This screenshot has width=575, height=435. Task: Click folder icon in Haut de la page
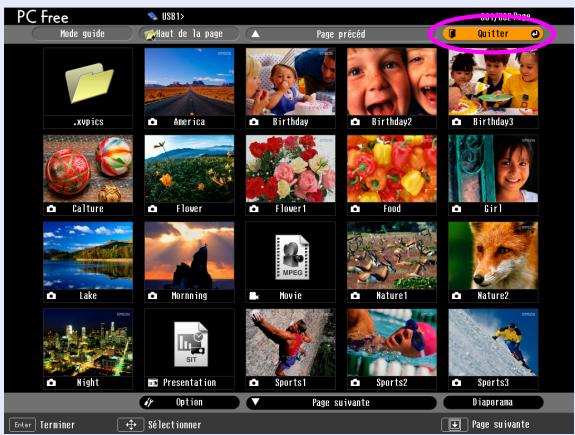coord(150,34)
